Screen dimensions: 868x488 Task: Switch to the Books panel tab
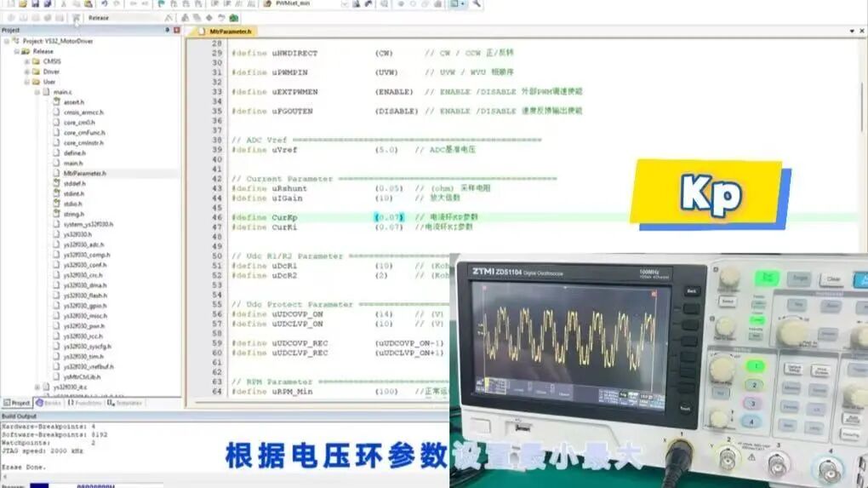49,403
